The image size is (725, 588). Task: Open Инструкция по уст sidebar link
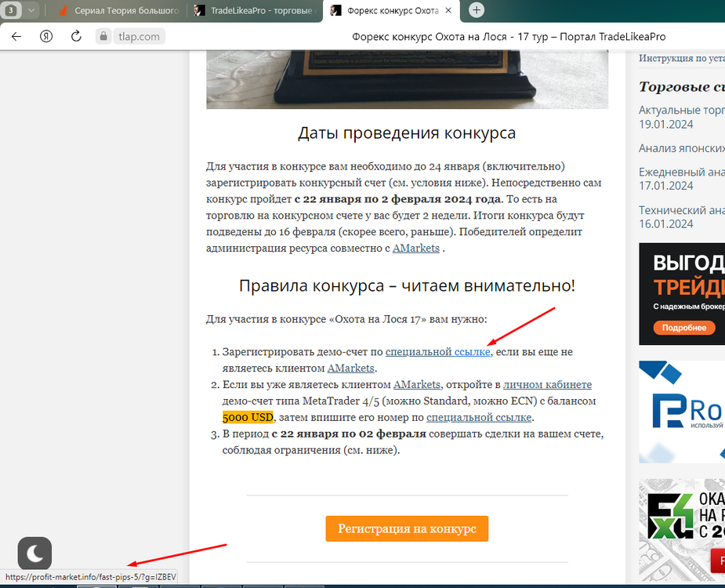tap(682, 58)
